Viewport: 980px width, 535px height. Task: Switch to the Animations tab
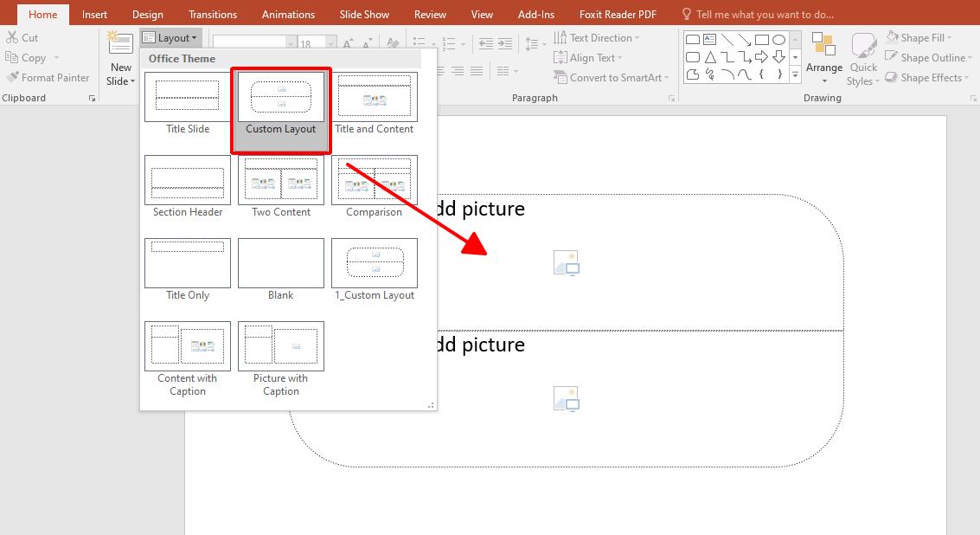(288, 14)
